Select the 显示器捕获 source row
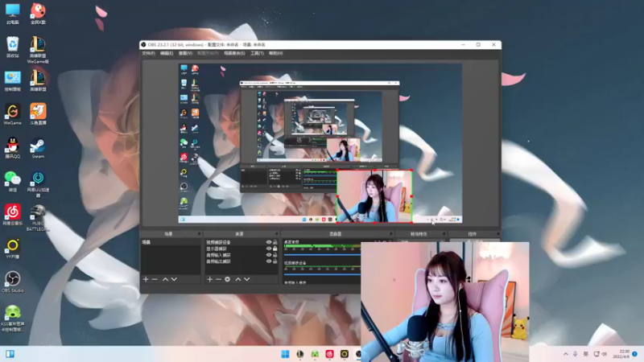644x362 pixels. pyautogui.click(x=241, y=249)
